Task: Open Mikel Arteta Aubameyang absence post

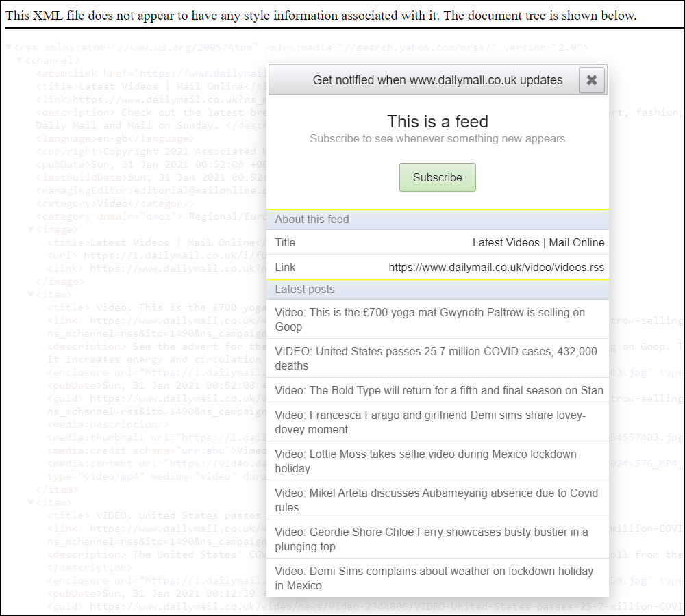Action: click(x=437, y=500)
